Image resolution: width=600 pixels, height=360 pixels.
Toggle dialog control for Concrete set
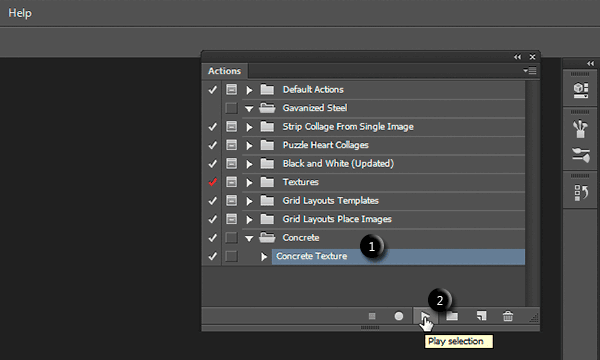point(231,238)
